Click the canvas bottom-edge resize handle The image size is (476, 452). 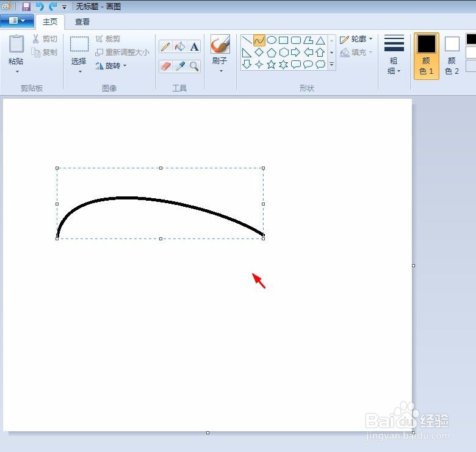(x=207, y=433)
